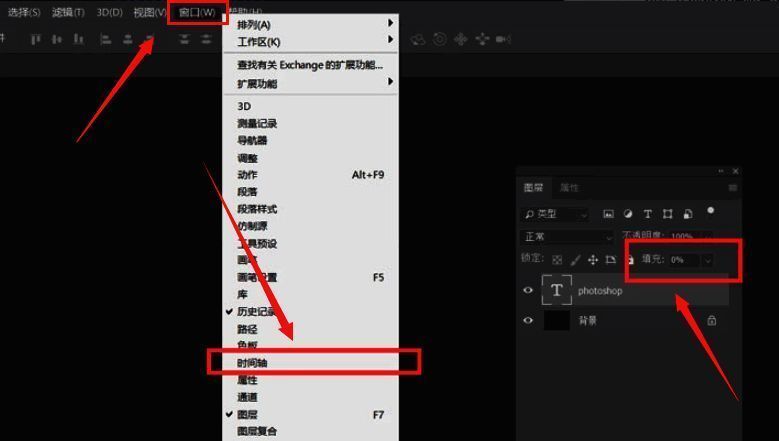The height and width of the screenshot is (441, 779).
Task: Choose 仿制源 in the Window menu
Action: (x=310, y=226)
